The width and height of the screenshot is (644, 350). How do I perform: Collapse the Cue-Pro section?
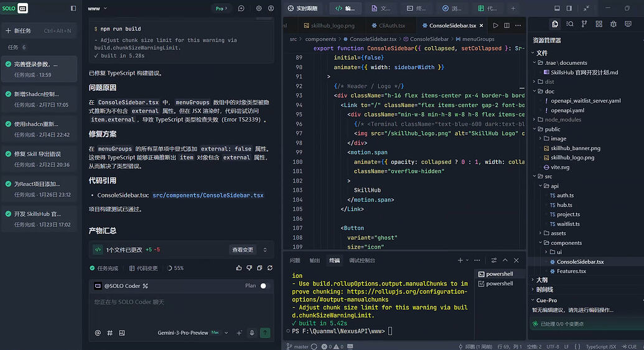(x=533, y=300)
